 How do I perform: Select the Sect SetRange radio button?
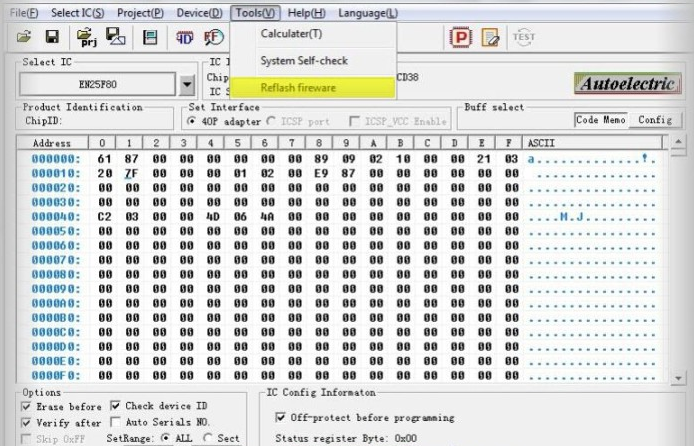[207, 438]
